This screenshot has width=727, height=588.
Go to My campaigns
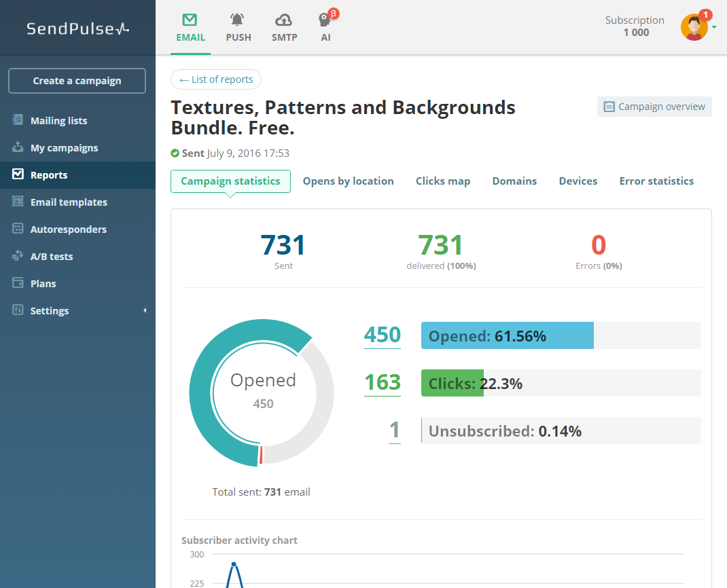[x=63, y=147]
